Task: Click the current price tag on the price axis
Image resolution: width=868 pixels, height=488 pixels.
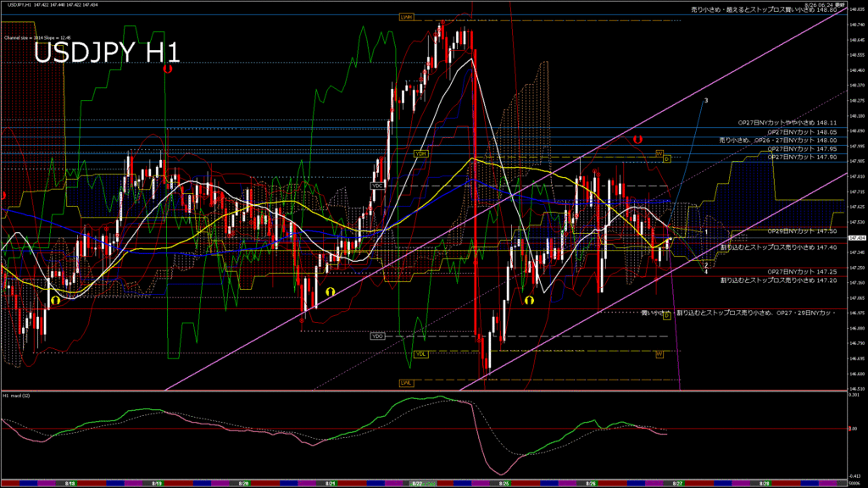Action: [855, 238]
